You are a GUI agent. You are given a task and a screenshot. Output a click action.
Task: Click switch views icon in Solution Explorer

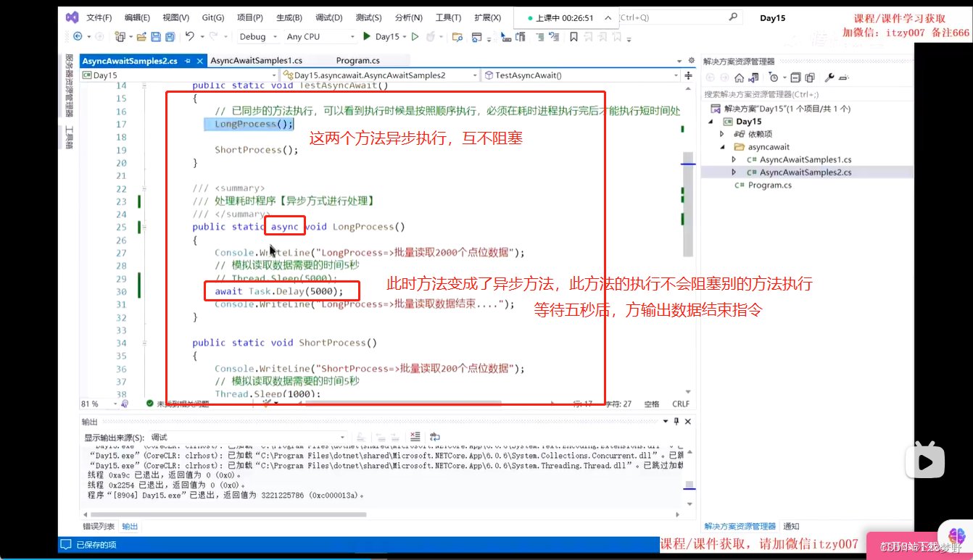(x=755, y=78)
